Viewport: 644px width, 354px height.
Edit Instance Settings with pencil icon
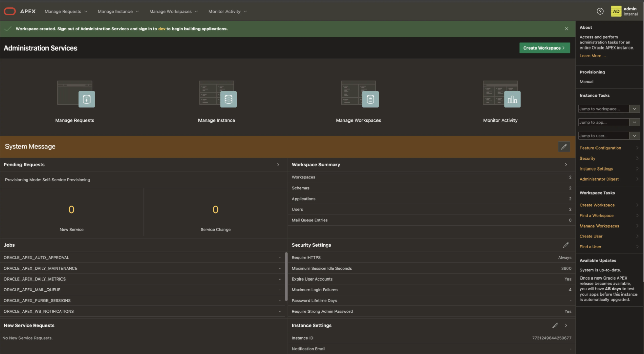coord(555,325)
